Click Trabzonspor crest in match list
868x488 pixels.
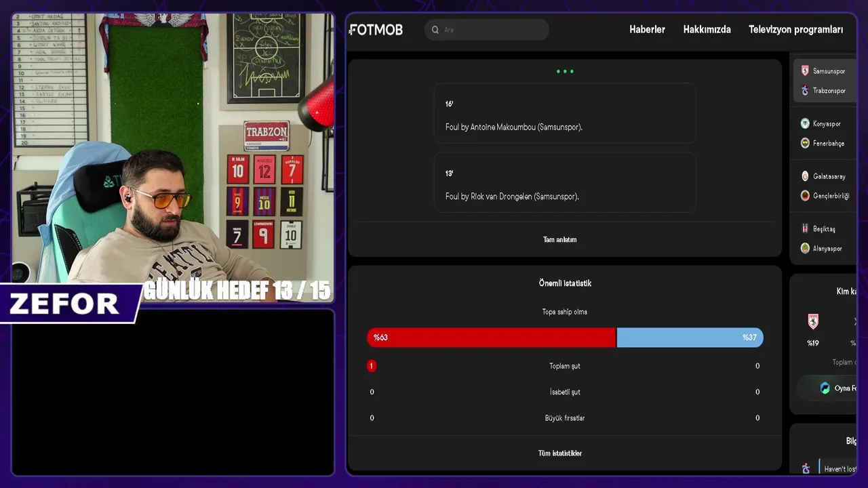(805, 91)
